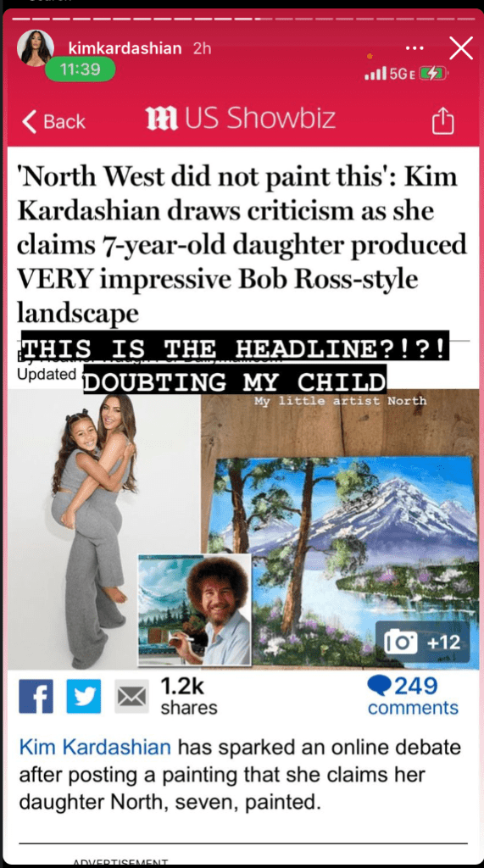Follow the Kim Kardashian blue hyperlink

[x=95, y=748]
